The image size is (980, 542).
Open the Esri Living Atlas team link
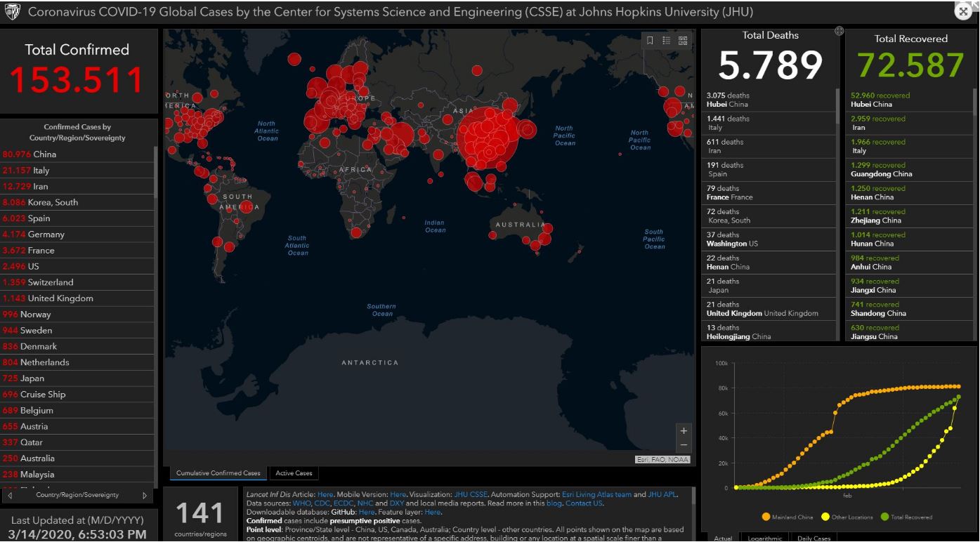(x=596, y=494)
